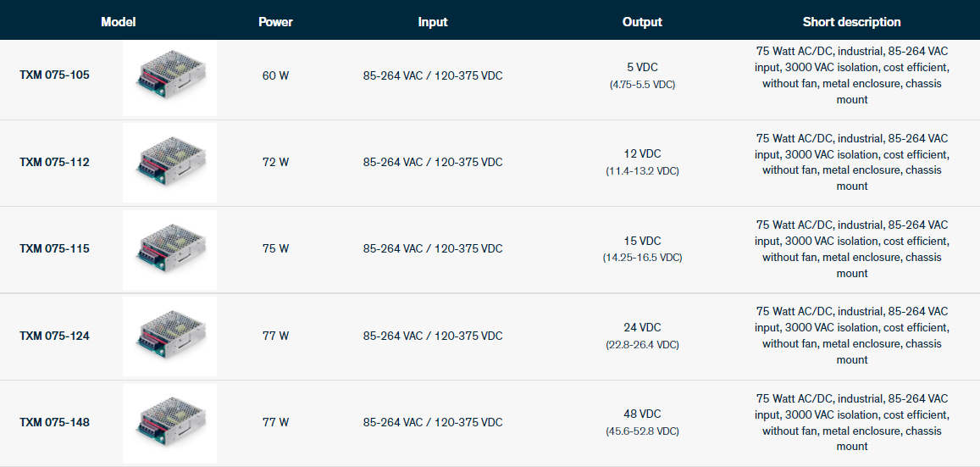The width and height of the screenshot is (980, 467).
Task: Click the TXM 075-148 product thumbnail
Action: pos(169,423)
